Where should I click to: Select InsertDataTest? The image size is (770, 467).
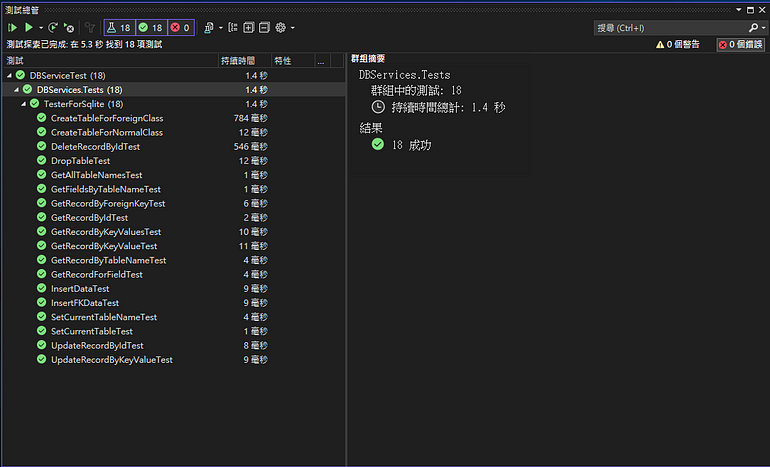pyautogui.click(x=80, y=289)
